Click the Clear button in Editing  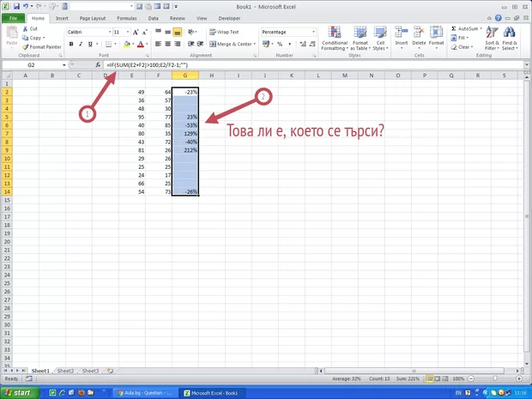point(462,47)
